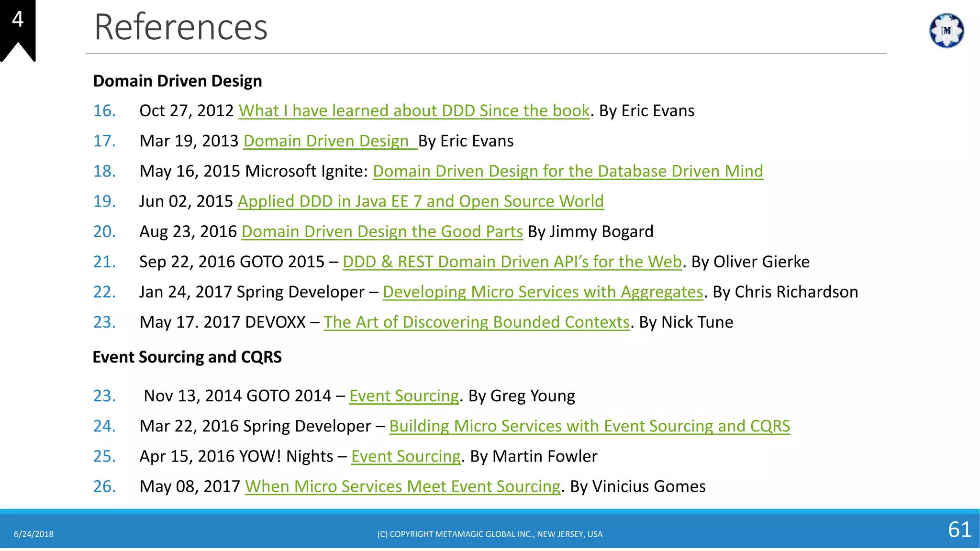Open Domain Driven Design for Database Driven Mind
This screenshot has width=980, height=551.
(568, 171)
